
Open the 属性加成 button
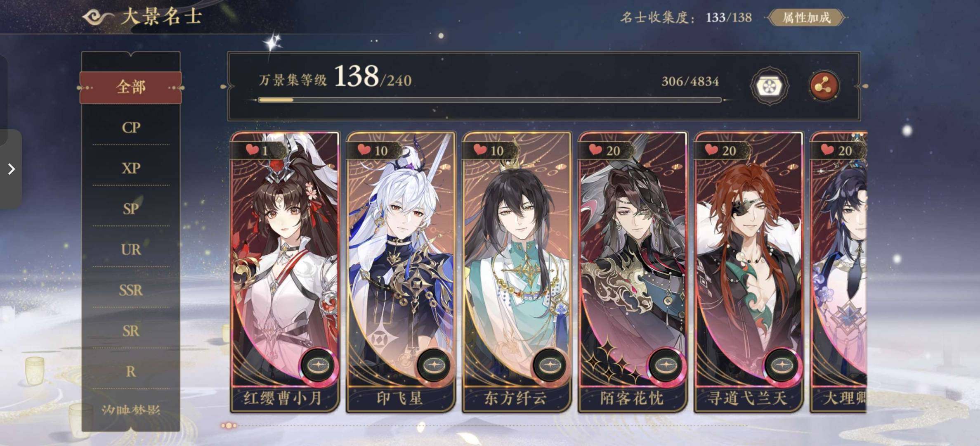[806, 18]
